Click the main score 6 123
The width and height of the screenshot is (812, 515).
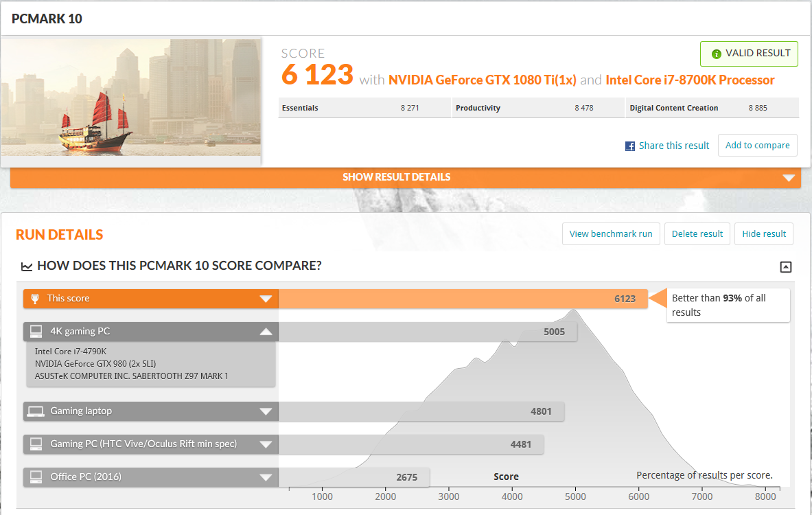[317, 74]
